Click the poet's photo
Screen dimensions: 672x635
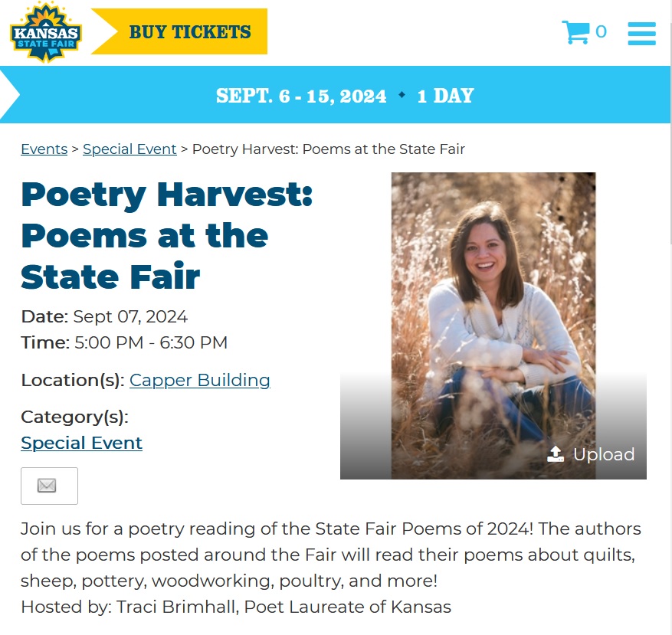point(493,306)
